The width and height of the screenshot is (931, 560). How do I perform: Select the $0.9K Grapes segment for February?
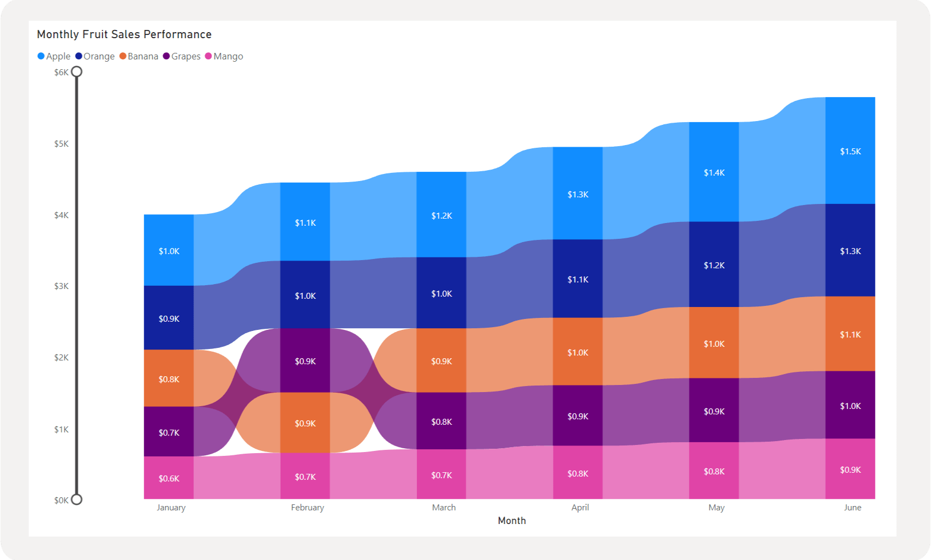[306, 361]
